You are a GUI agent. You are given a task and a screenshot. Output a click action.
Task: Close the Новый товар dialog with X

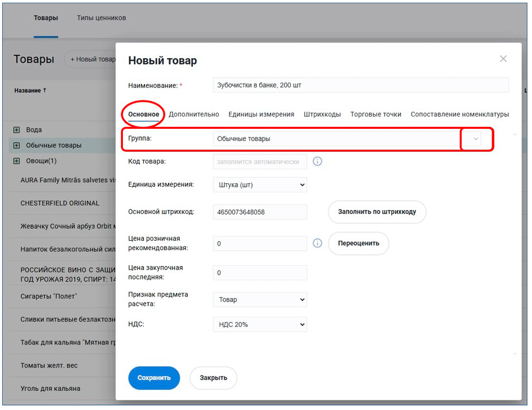pyautogui.click(x=503, y=59)
